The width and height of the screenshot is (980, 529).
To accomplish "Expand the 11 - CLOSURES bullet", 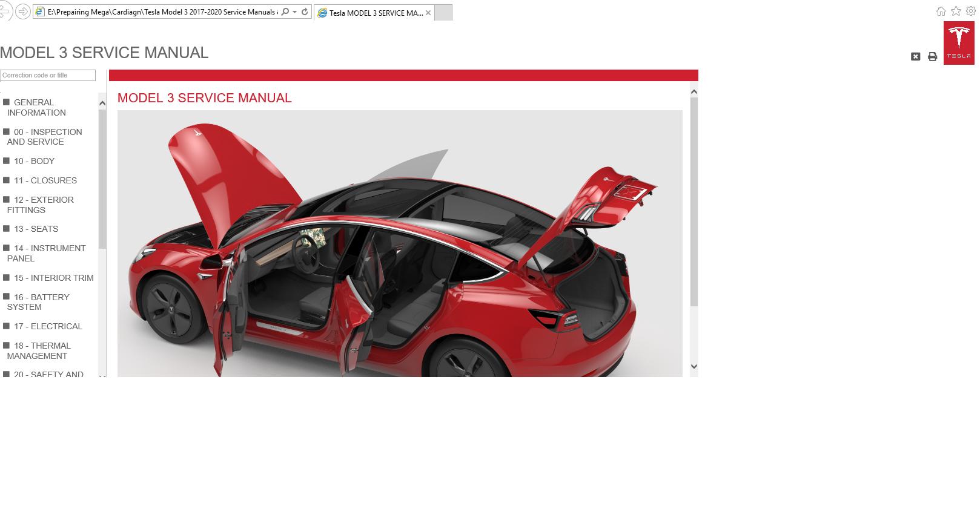I will click(6, 180).
